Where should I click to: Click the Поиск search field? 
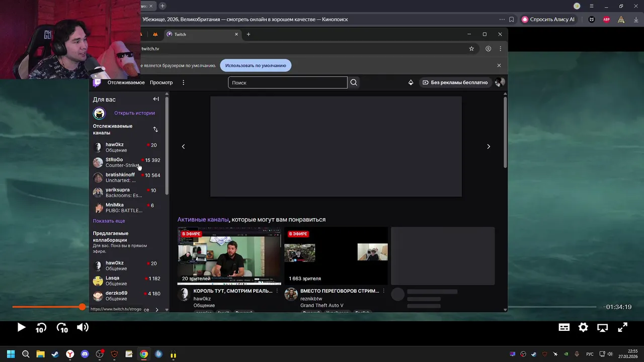coord(287,82)
